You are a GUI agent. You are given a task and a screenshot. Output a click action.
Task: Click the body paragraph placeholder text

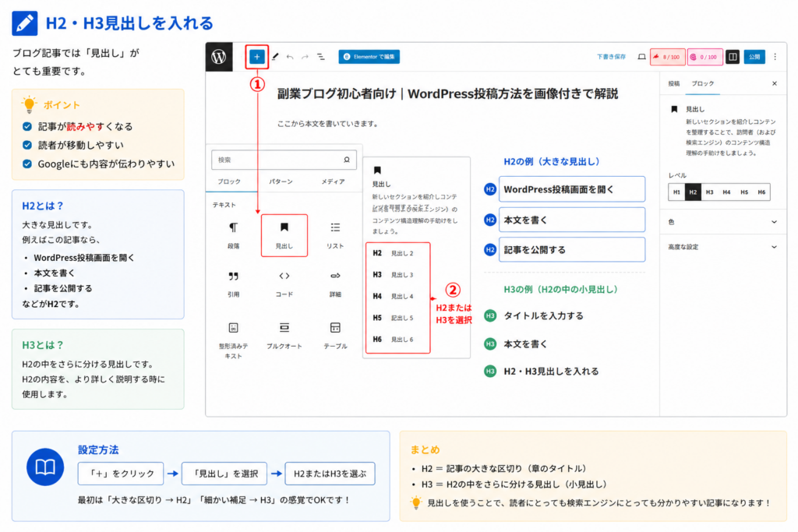(x=327, y=124)
